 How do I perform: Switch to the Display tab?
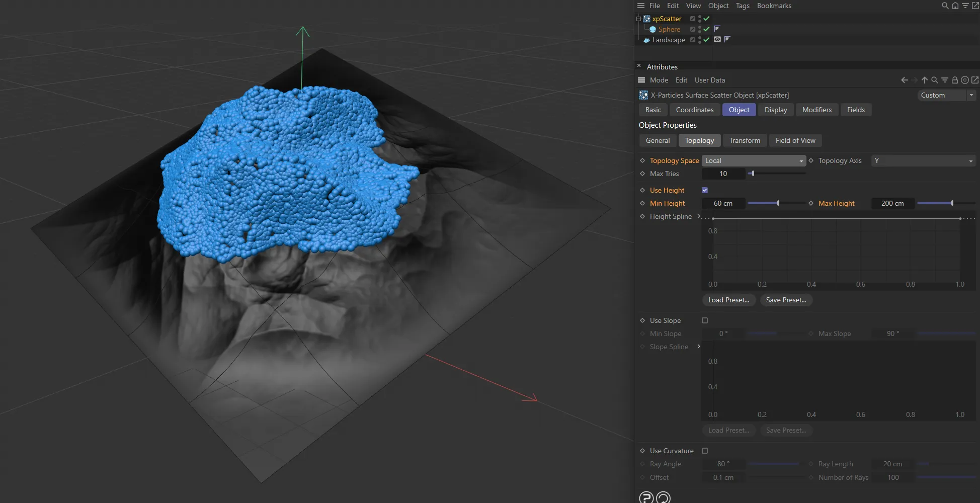coord(776,110)
